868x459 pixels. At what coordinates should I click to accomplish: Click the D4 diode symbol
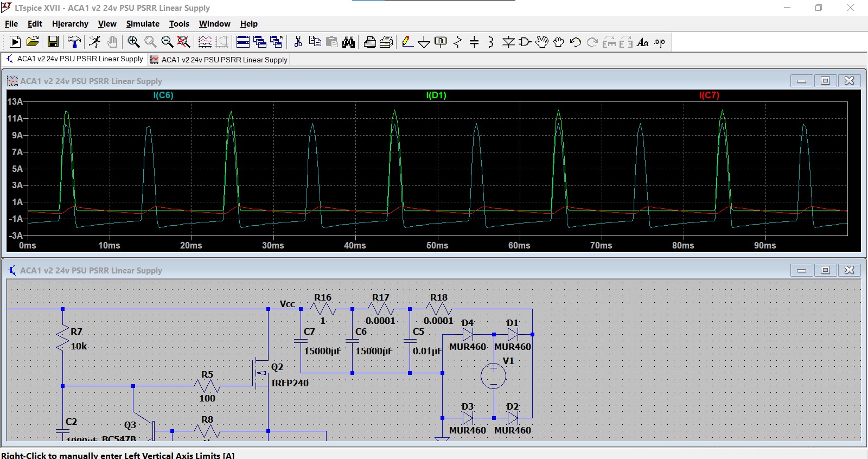click(x=468, y=335)
